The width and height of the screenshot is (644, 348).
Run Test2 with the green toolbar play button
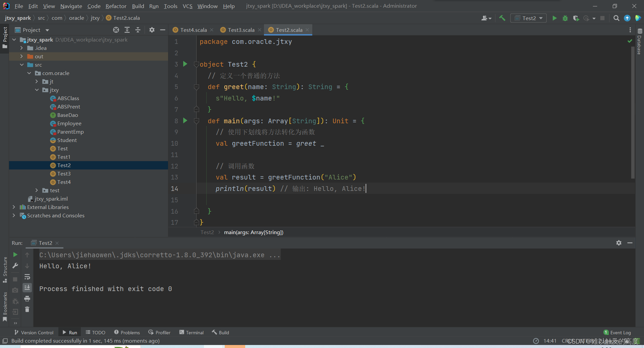pyautogui.click(x=554, y=18)
